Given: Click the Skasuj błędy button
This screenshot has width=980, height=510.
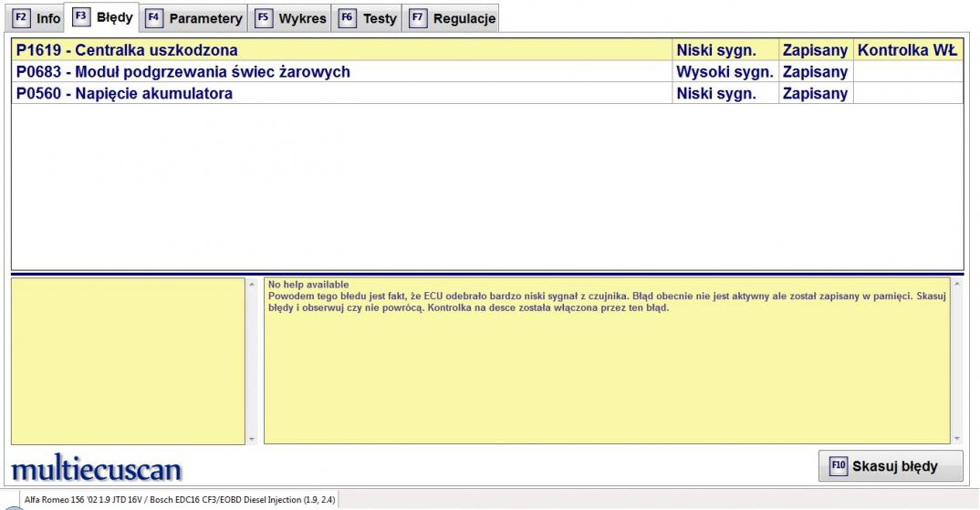Looking at the screenshot, I should [891, 465].
